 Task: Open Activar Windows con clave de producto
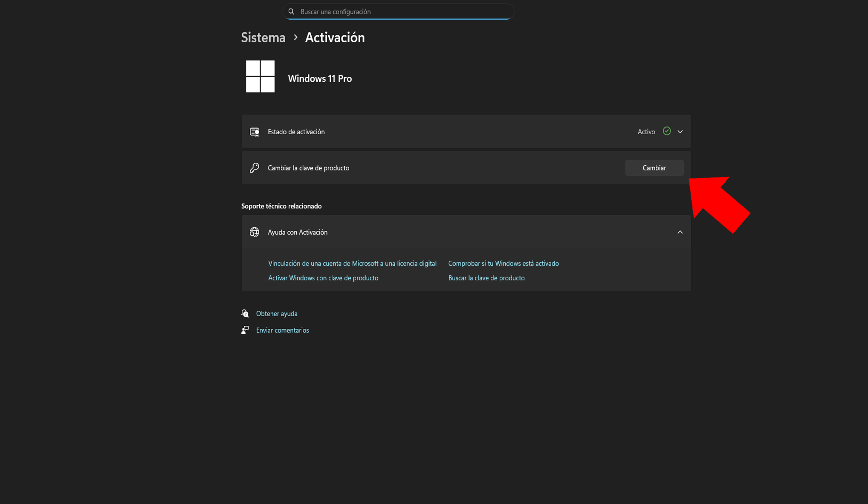[x=323, y=278]
